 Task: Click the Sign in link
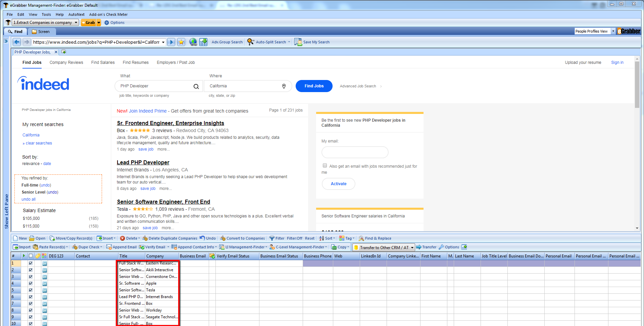click(x=617, y=63)
